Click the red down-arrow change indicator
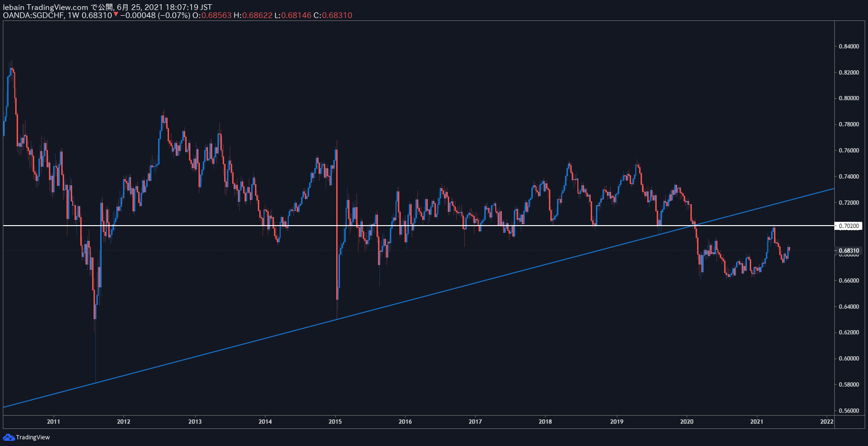Image resolution: width=868 pixels, height=446 pixels. click(116, 15)
